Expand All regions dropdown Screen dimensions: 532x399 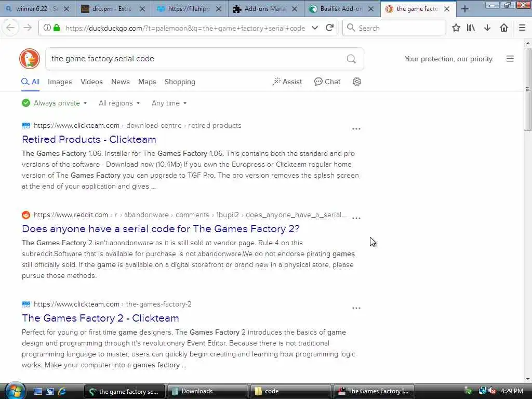[119, 103]
